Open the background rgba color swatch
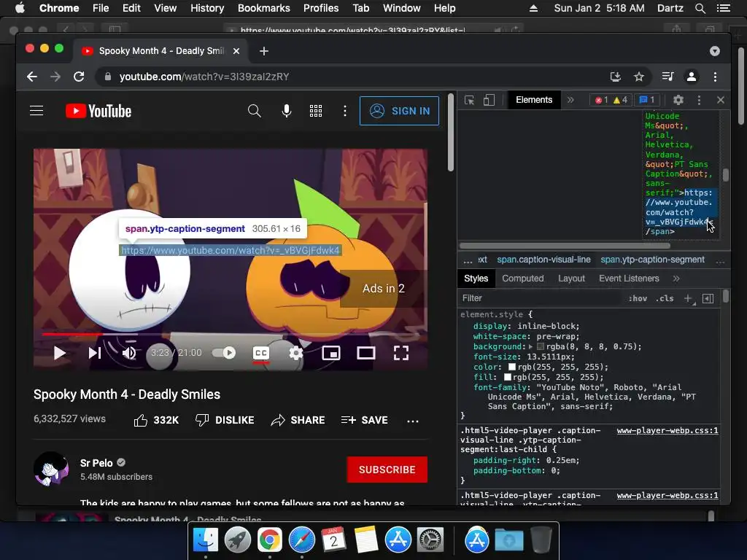The height and width of the screenshot is (560, 747). pos(541,346)
